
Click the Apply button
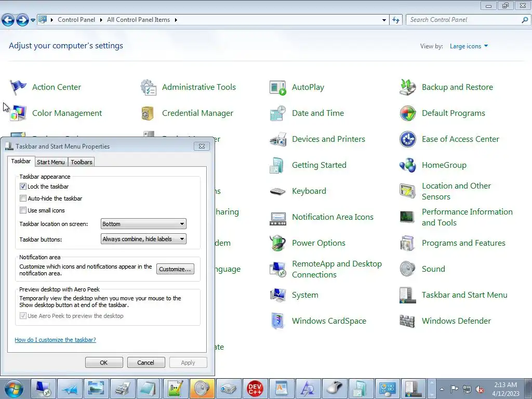(188, 362)
